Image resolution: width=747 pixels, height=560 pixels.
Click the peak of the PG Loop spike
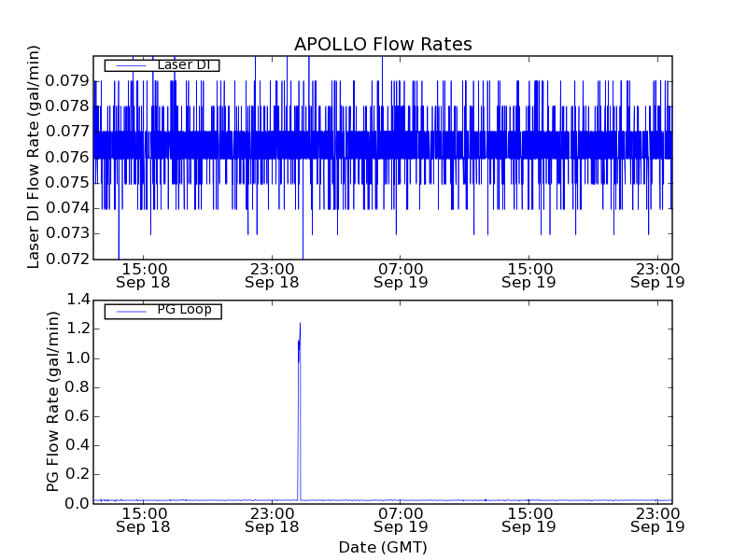tap(300, 324)
